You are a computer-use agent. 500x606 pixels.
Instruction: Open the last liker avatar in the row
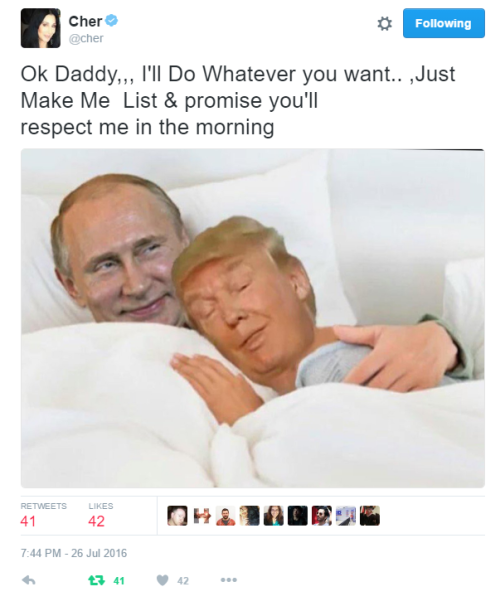[370, 516]
